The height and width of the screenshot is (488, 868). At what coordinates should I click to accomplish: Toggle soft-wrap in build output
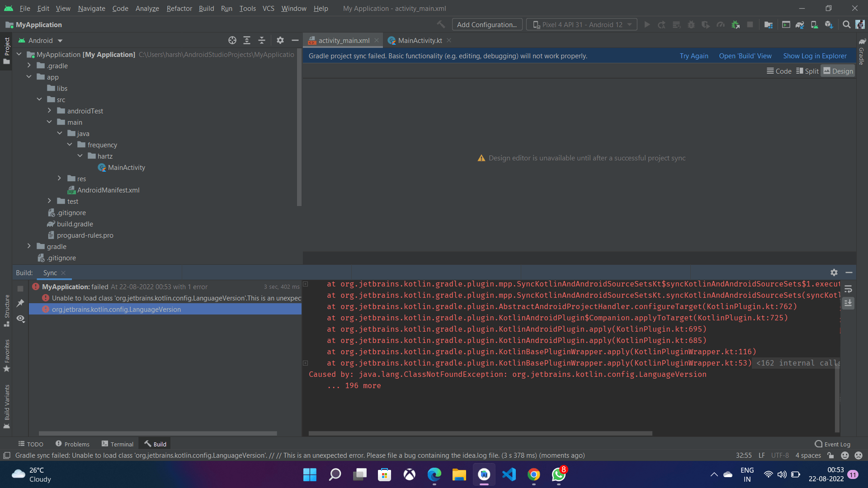pyautogui.click(x=848, y=289)
